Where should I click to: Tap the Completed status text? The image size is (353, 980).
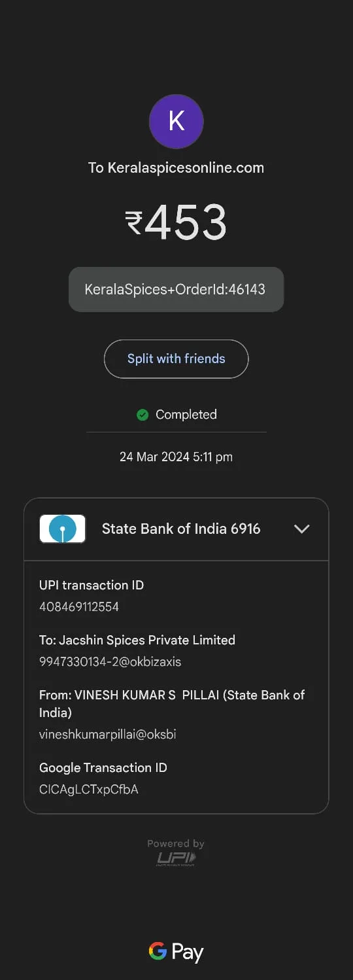186,414
